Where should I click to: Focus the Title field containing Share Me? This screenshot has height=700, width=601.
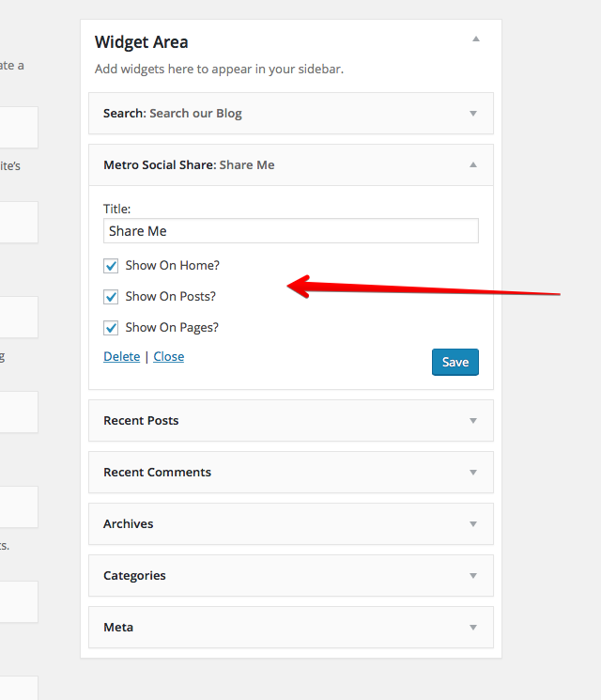[291, 231]
